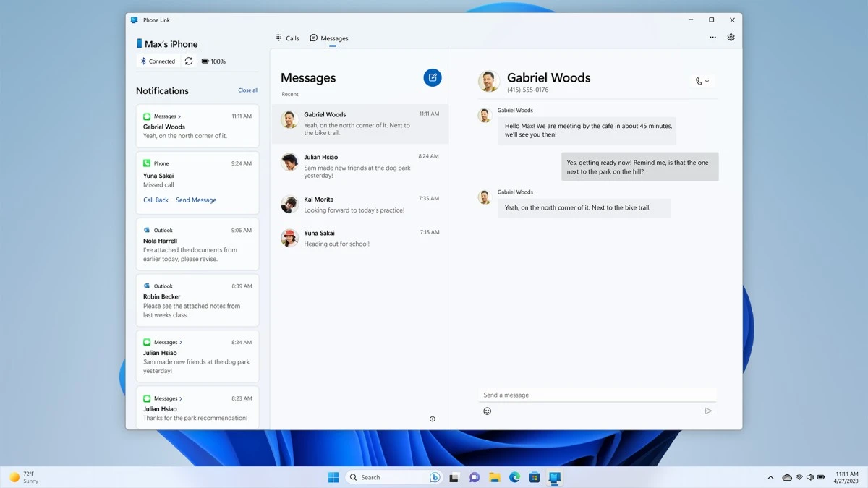
Task: Dismiss all notifications with Close all
Action: (248, 90)
